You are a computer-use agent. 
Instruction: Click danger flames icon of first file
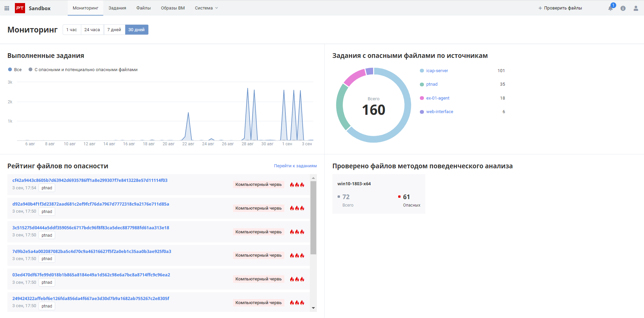pos(297,185)
